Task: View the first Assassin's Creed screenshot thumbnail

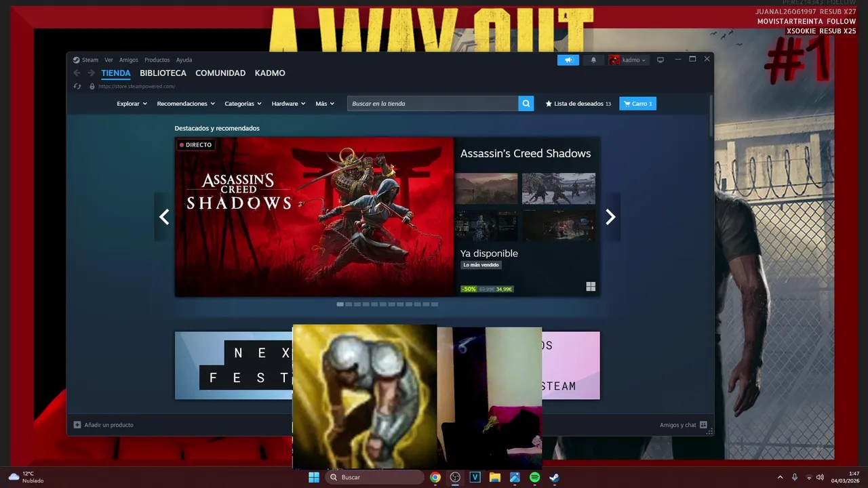Action: (x=486, y=188)
